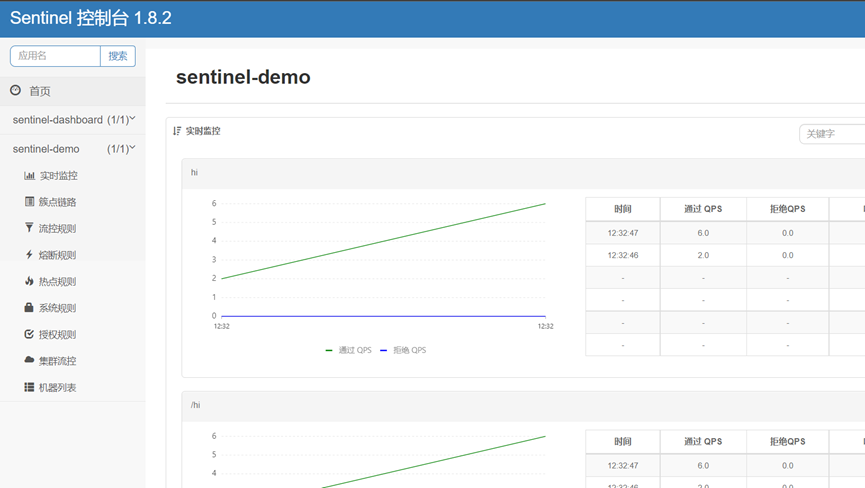Click the 2.0 value in hi table
Screen dimensions: 865x488
pyautogui.click(x=703, y=255)
